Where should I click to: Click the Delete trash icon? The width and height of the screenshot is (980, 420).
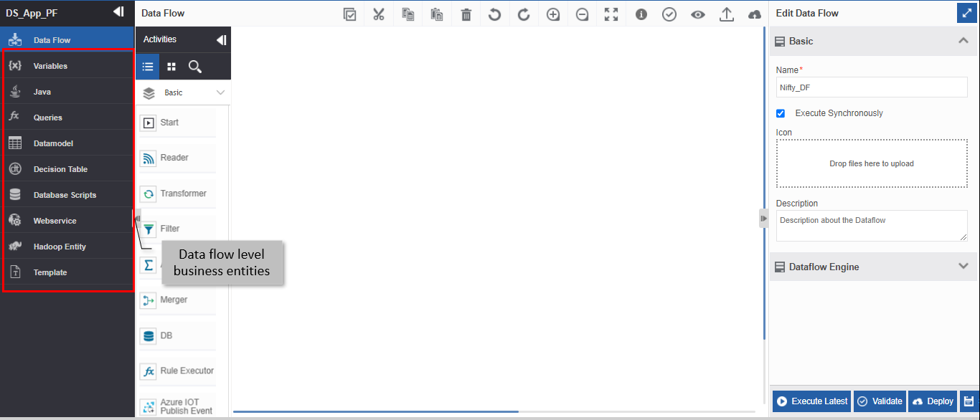tap(466, 14)
